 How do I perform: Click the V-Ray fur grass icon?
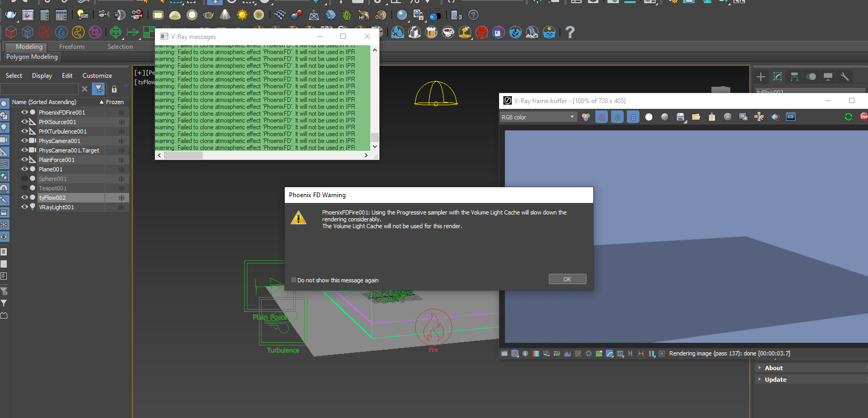[347, 15]
